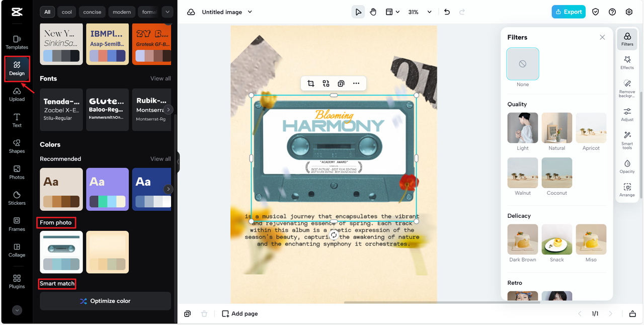Select the None filter thumbnail
This screenshot has height=325, width=644.
(x=523, y=64)
